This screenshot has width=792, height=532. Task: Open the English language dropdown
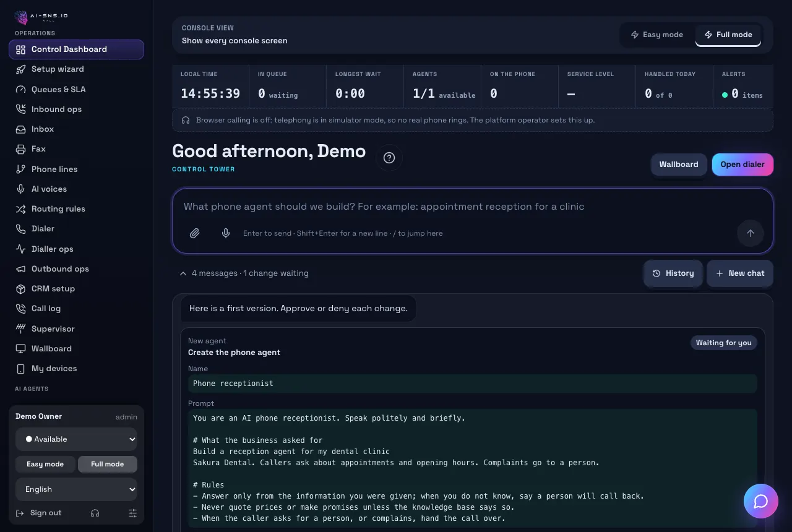pyautogui.click(x=76, y=489)
